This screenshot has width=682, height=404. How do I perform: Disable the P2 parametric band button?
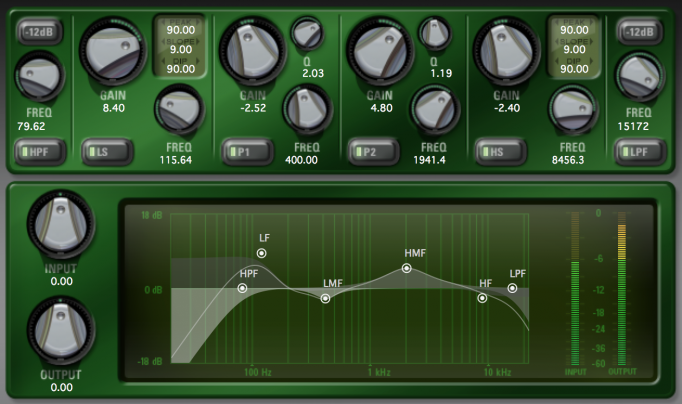374,152
